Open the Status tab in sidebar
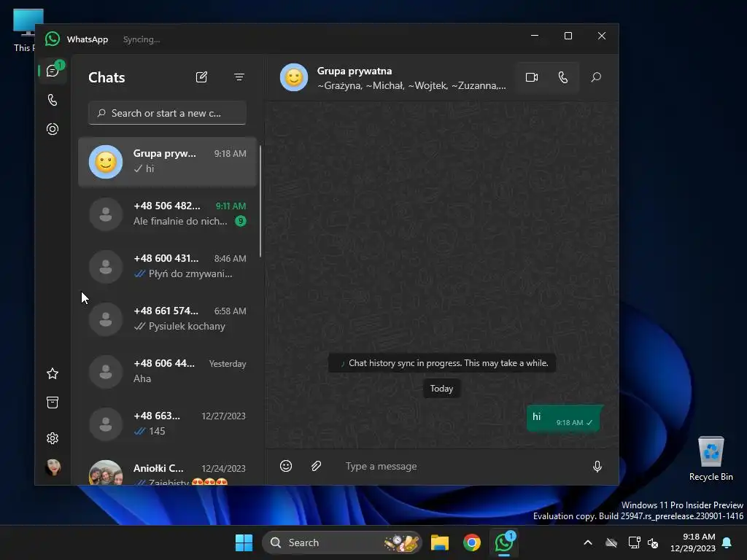 [53, 129]
